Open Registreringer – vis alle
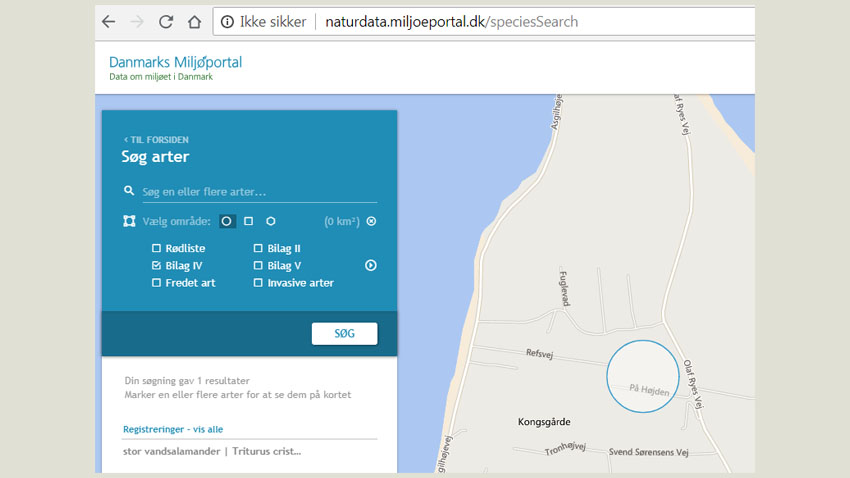 (x=173, y=429)
